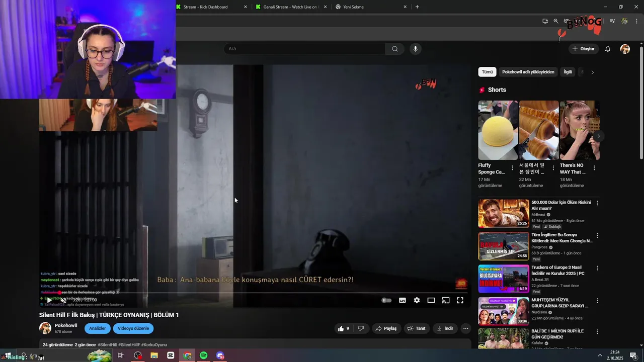644x362 pixels.
Task: Select the İlgili filter chip
Action: (x=568, y=72)
